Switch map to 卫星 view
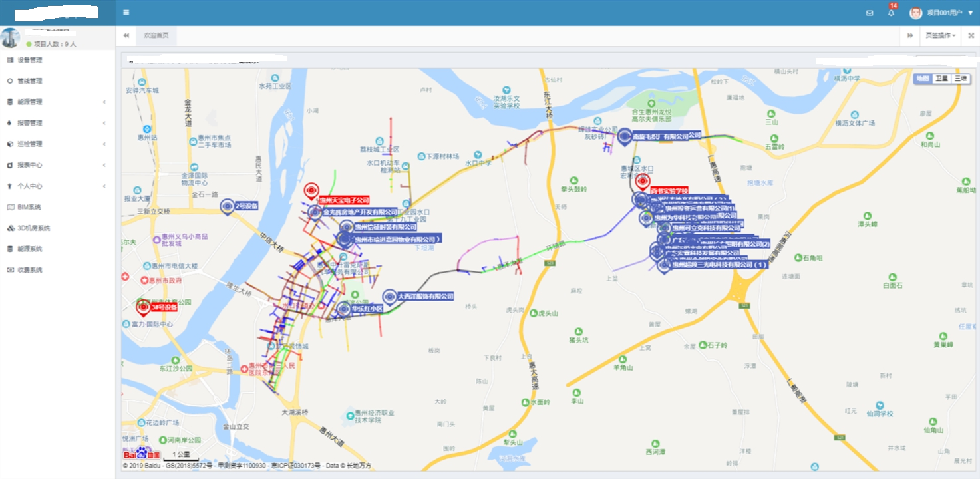 coord(941,79)
